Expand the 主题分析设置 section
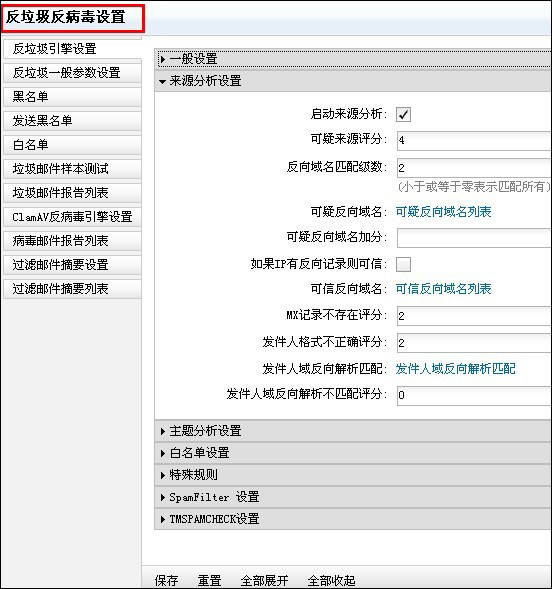Viewport: 552px width, 589px height. [x=353, y=431]
